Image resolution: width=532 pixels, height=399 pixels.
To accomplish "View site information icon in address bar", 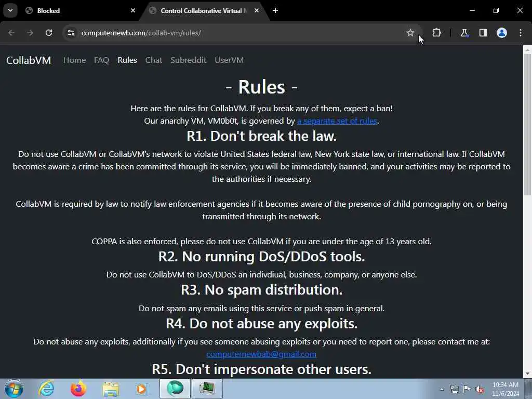I will [x=71, y=33].
